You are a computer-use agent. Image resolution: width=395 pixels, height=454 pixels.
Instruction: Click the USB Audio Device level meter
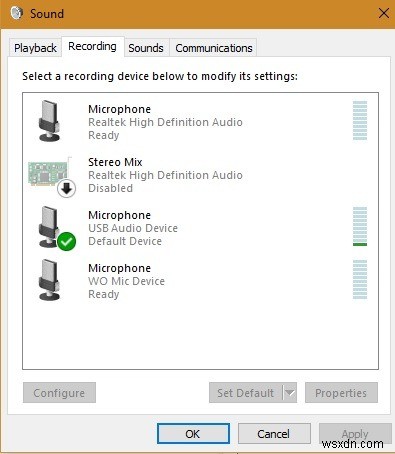[x=360, y=226]
